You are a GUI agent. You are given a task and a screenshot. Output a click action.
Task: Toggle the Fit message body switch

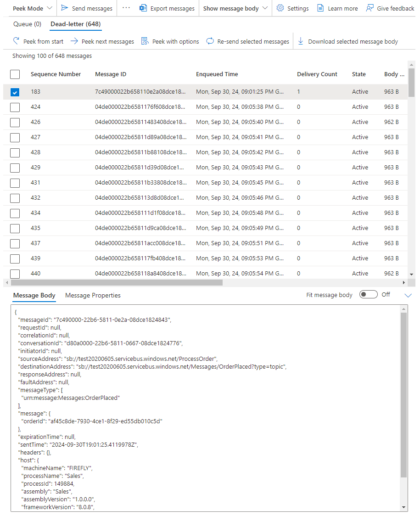coord(368,295)
